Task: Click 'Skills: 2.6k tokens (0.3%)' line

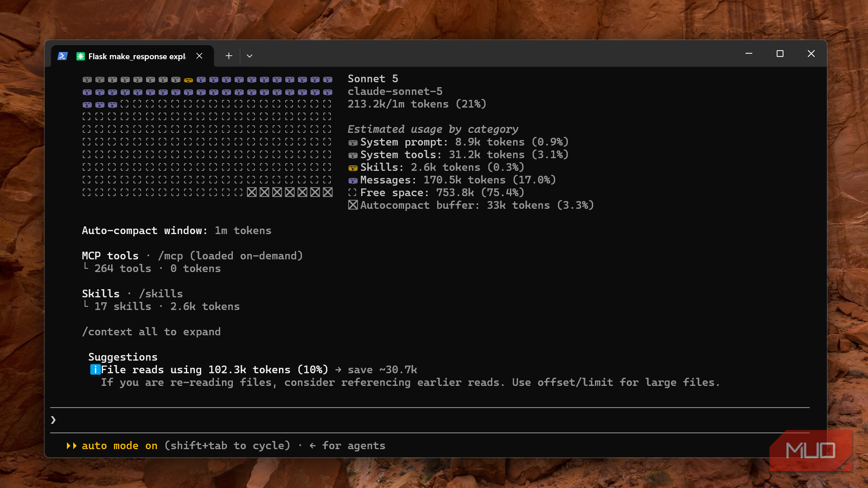Action: 442,167
